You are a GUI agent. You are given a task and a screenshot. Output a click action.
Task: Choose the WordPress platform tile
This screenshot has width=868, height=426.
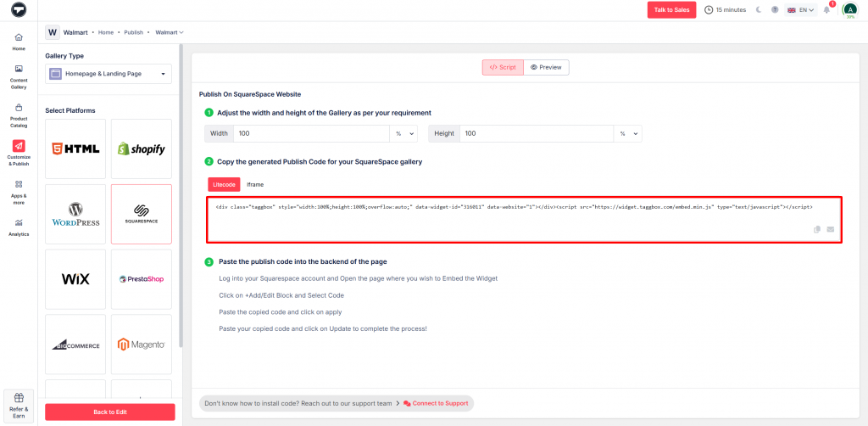75,214
